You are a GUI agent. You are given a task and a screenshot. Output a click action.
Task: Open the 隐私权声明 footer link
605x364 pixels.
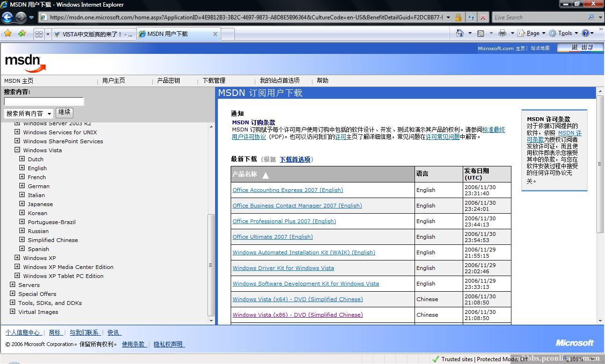tap(169, 344)
